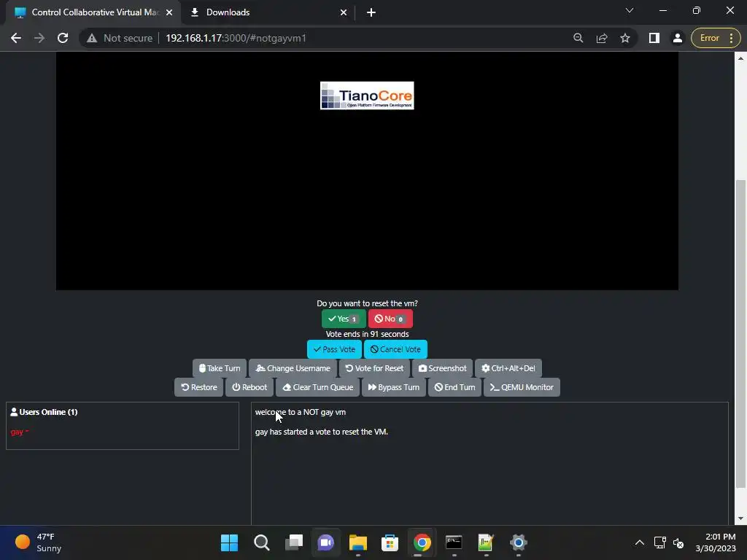Send Ctrl+Alt+Del to the VM
Screen dimensions: 747x560
point(508,368)
